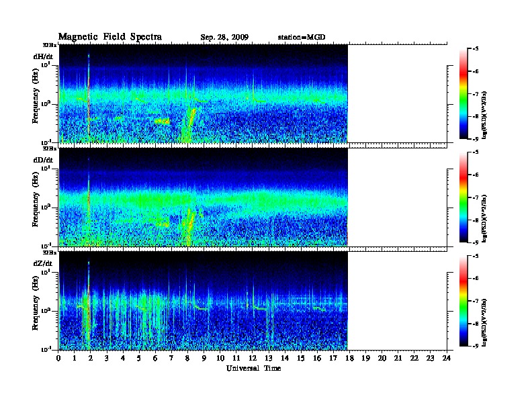The width and height of the screenshot is (532, 411).
Task: Click inside the dD/dt spectrogram plot
Action: click(204, 197)
